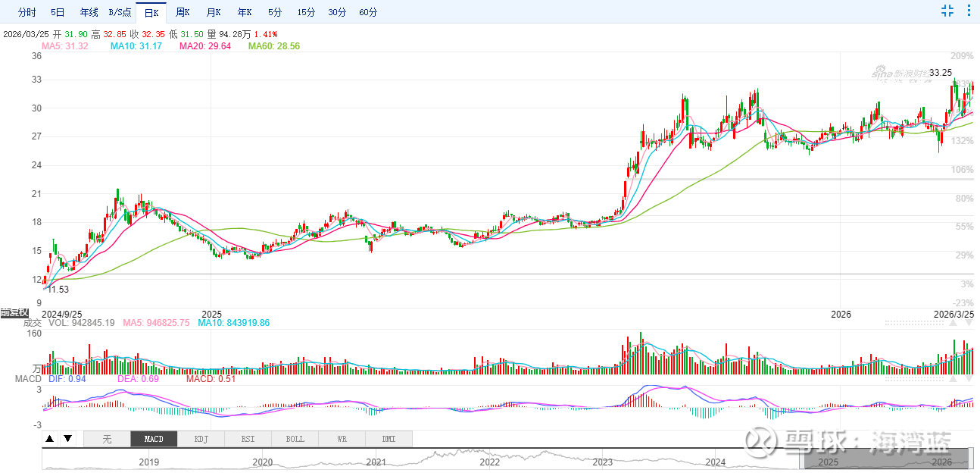Click year 2023 on the overview timeline
This screenshot has width=980, height=473.
[x=603, y=462]
